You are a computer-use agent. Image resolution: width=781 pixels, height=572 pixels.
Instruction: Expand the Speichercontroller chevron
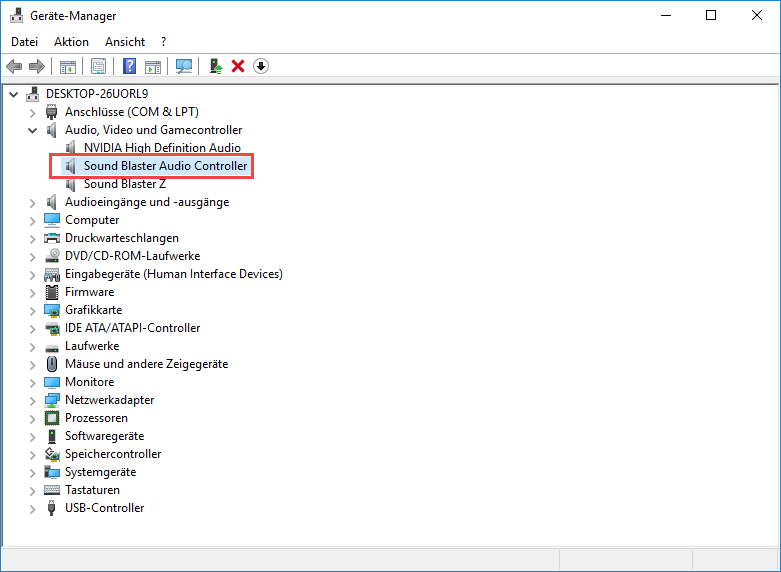(32, 454)
